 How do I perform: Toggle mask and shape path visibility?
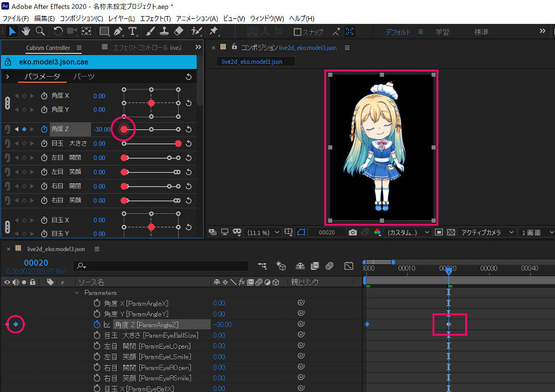click(x=301, y=232)
